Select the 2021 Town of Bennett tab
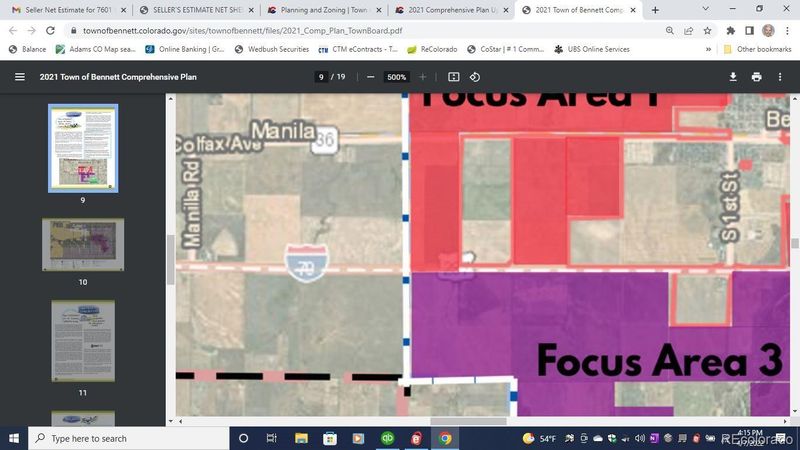This screenshot has height=450, width=800. (579, 10)
